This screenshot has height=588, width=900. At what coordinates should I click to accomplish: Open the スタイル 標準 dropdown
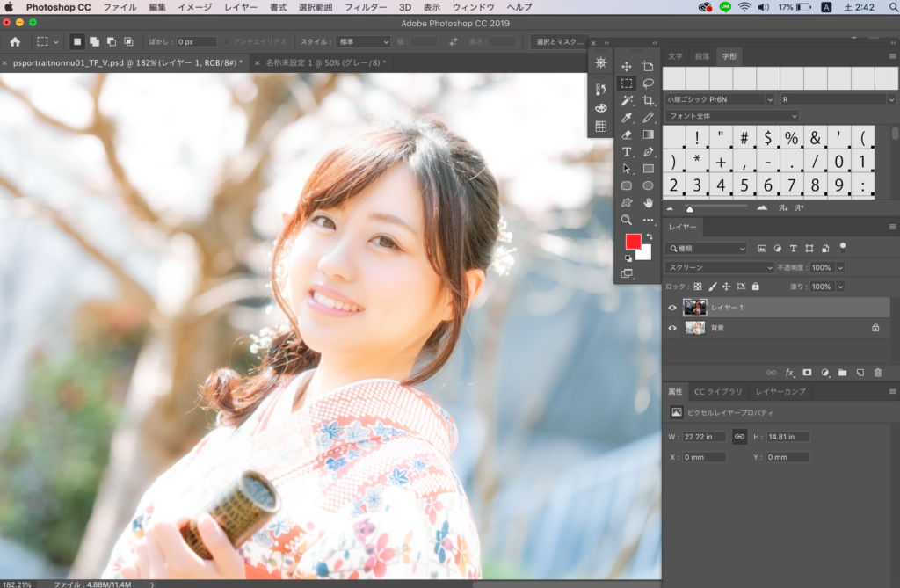click(360, 41)
